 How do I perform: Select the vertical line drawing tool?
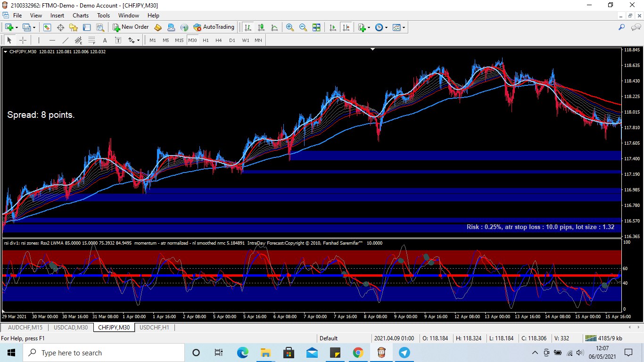click(39, 41)
